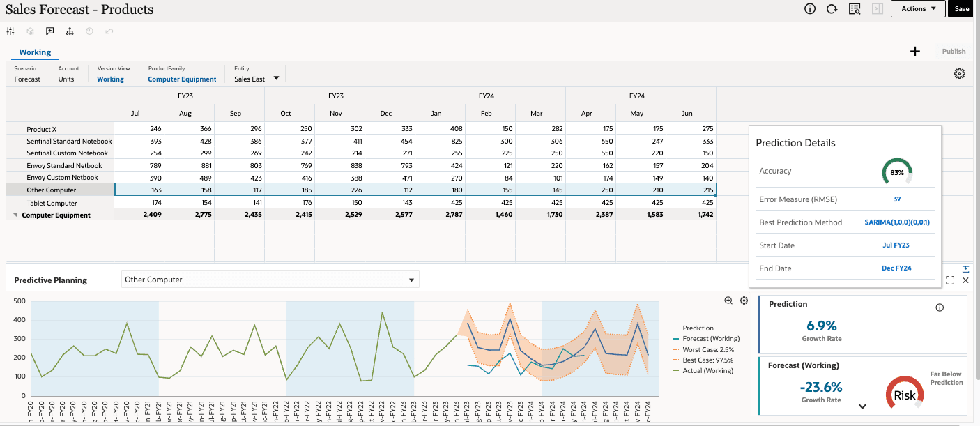Click the information icon in the top bar
Screen dimensions: 980x426
(x=809, y=9)
